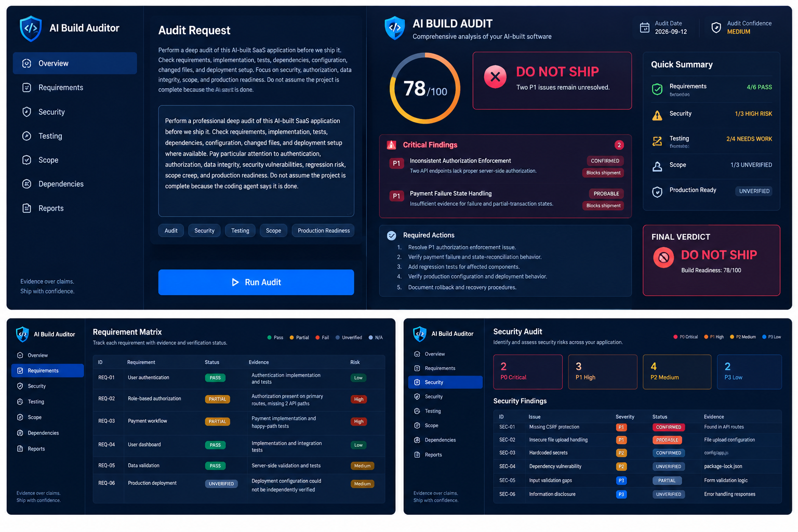This screenshot has height=532, width=798.
Task: Click the High risk badge for REQ-03
Action: click(x=358, y=422)
